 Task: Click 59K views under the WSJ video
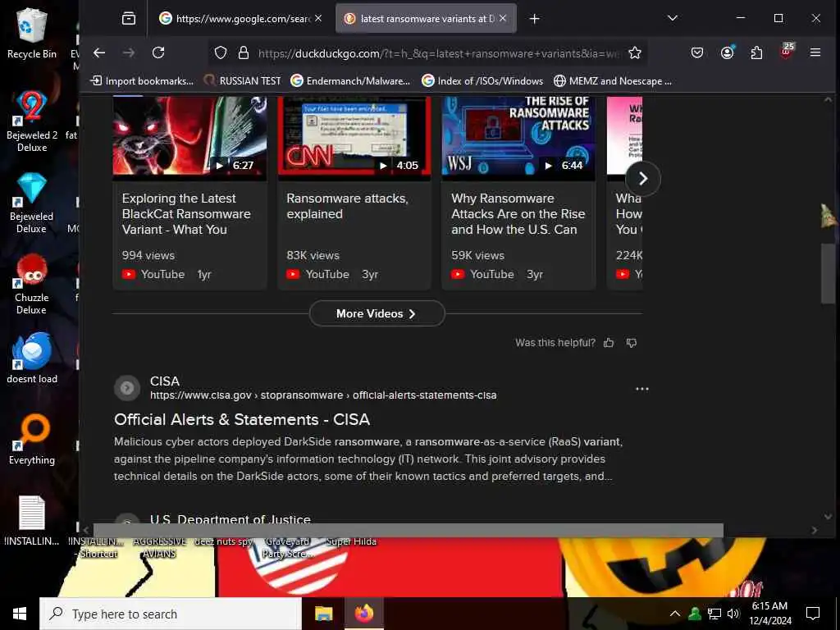click(478, 256)
